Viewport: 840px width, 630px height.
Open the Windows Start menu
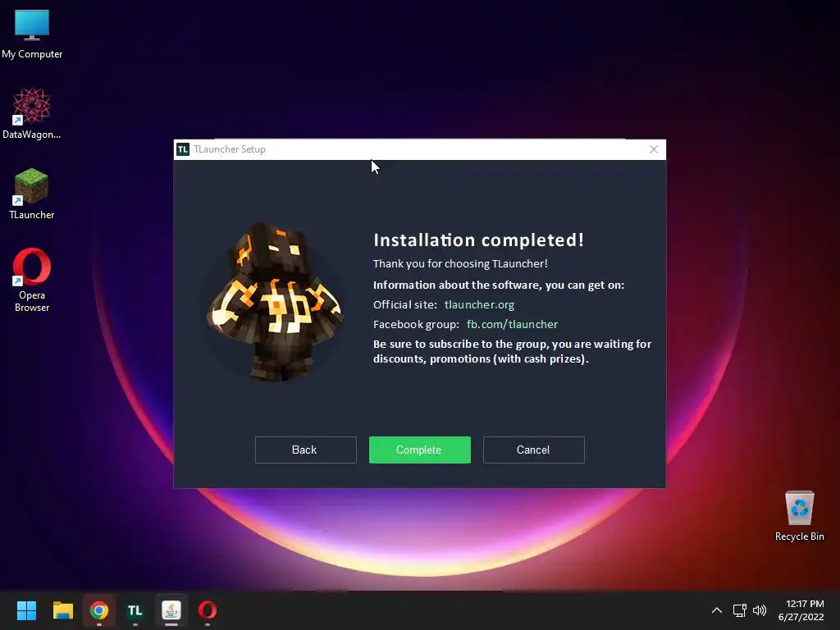[x=26, y=610]
